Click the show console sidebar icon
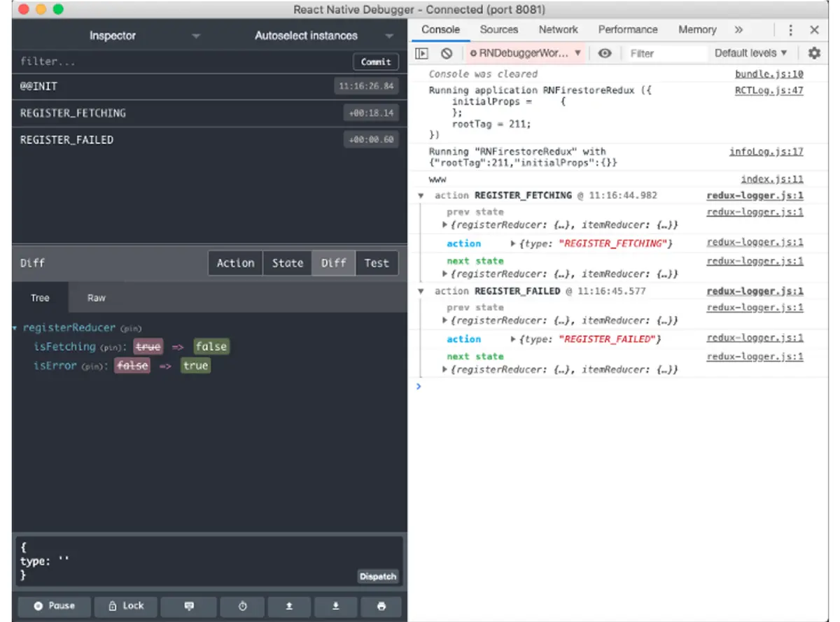 [422, 52]
